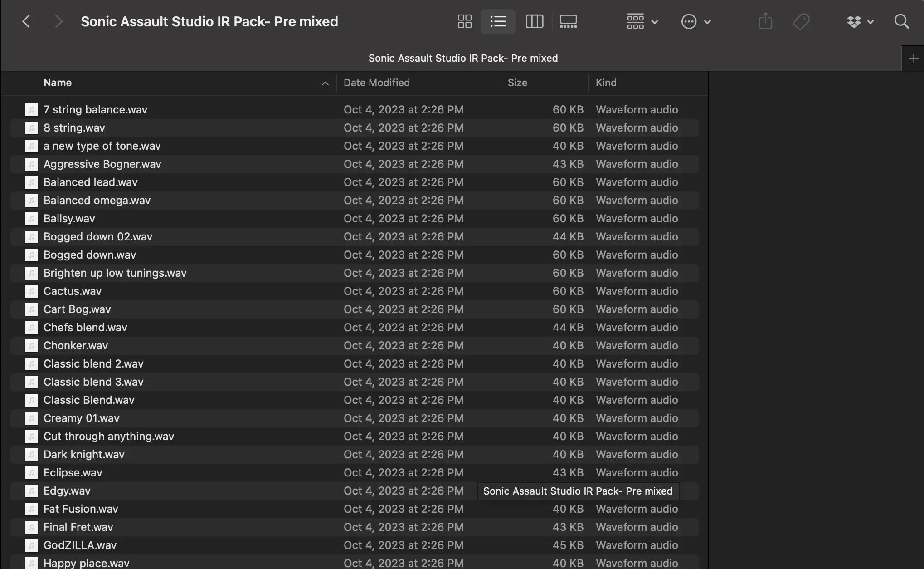Click the Share icon

[765, 21]
